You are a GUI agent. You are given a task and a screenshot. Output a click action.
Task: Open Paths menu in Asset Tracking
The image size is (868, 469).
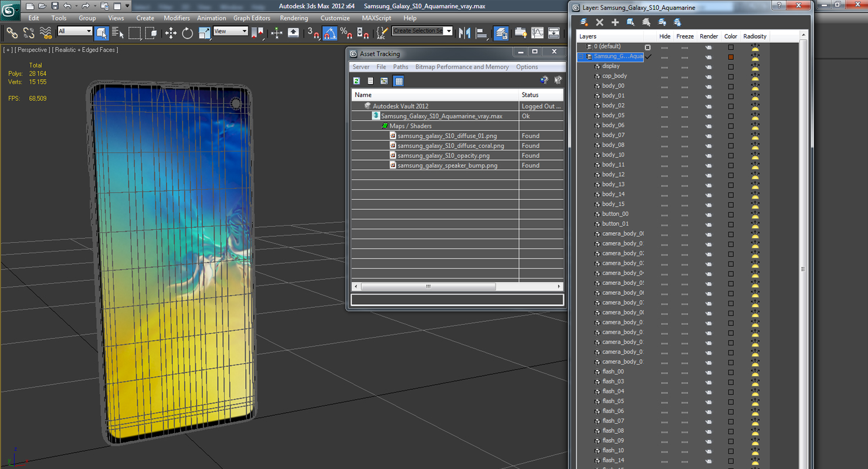(x=401, y=67)
